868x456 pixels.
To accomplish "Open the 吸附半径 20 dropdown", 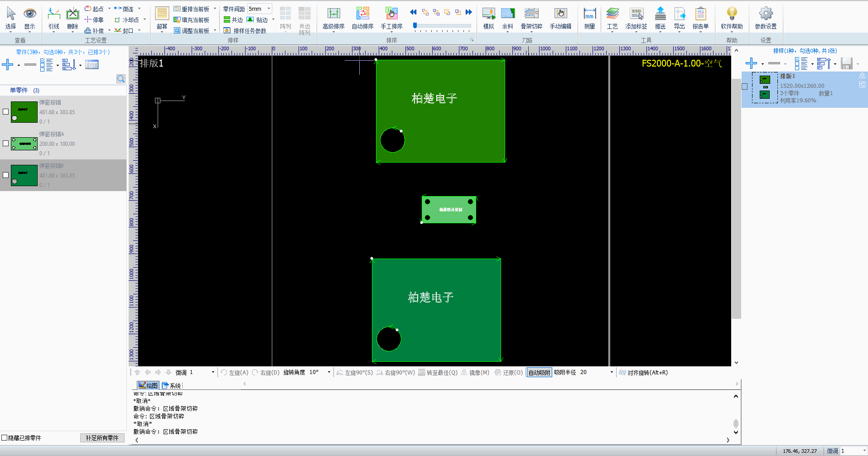I will pyautogui.click(x=611, y=373).
